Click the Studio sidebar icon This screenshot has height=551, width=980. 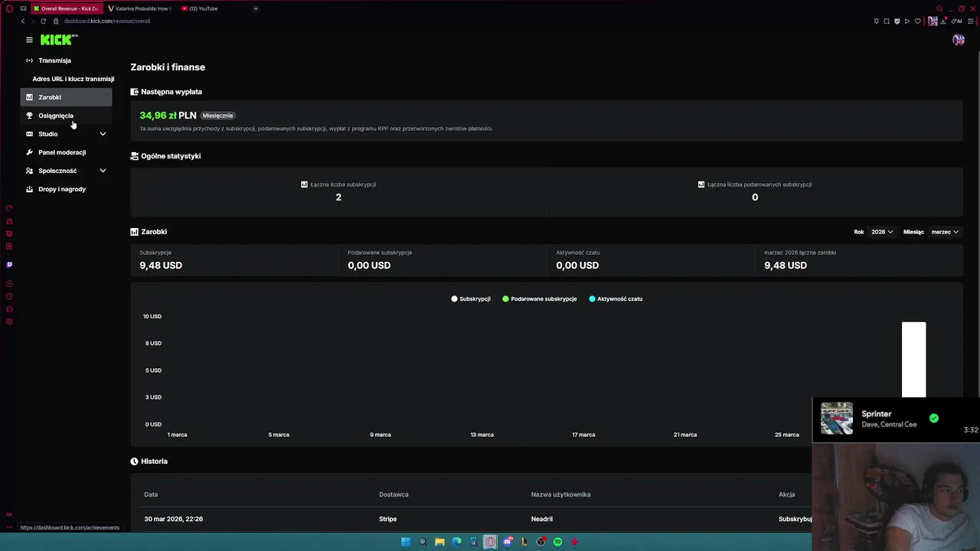click(29, 134)
